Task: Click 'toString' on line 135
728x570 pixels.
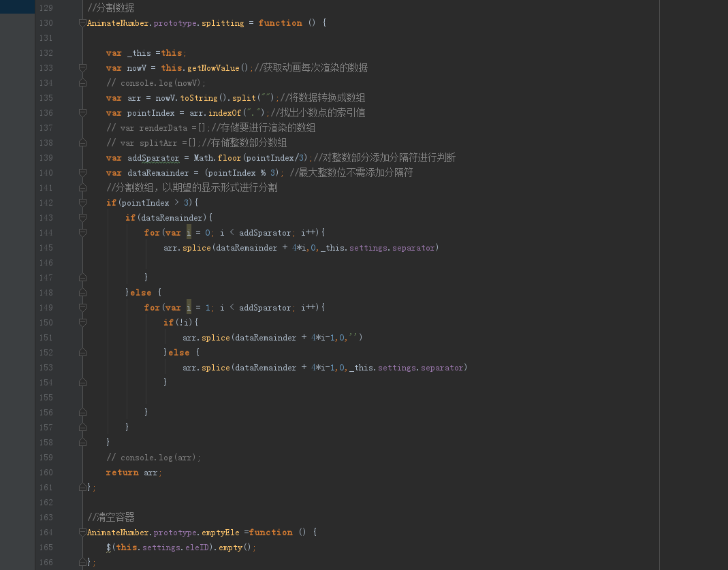Action: point(199,98)
